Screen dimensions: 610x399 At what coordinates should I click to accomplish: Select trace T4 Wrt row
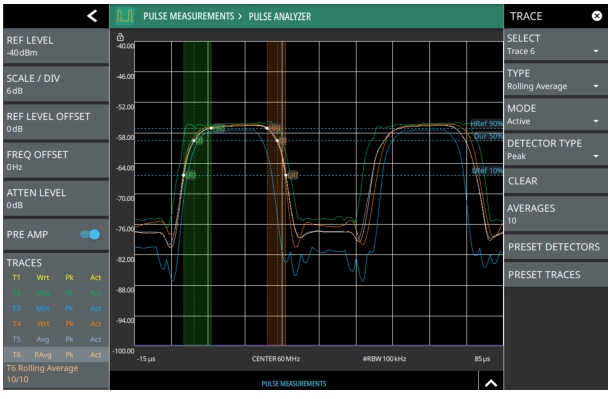56,324
